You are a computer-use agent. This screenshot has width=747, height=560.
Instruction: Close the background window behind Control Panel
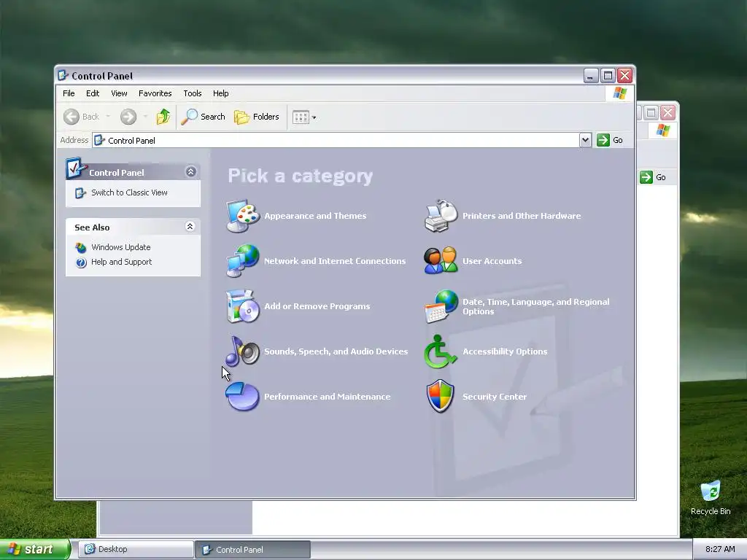tap(668, 113)
